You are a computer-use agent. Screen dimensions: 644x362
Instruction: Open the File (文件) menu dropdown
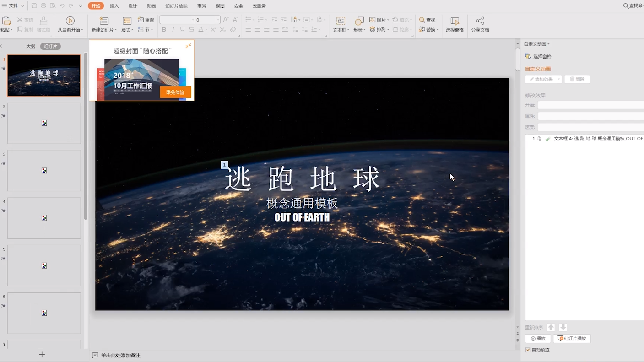click(13, 6)
